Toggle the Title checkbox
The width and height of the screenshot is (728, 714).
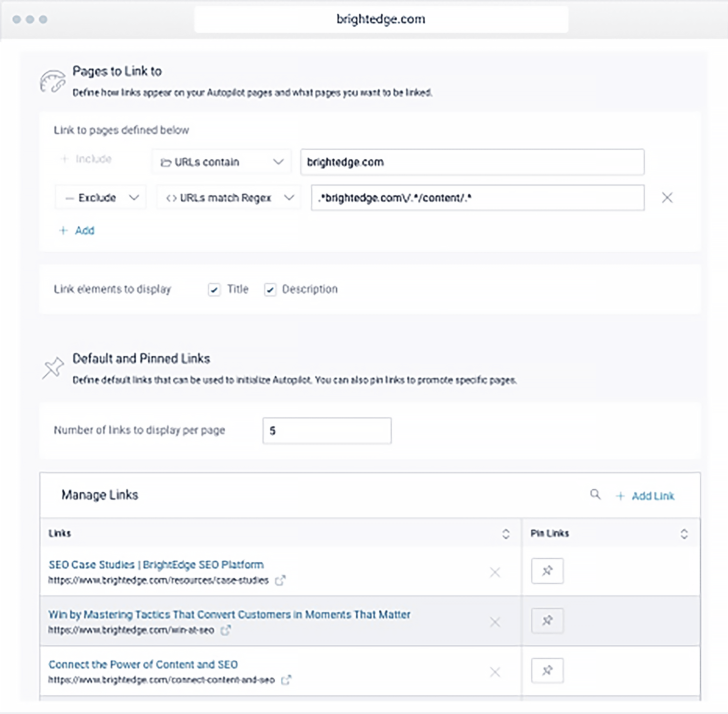[x=214, y=289]
